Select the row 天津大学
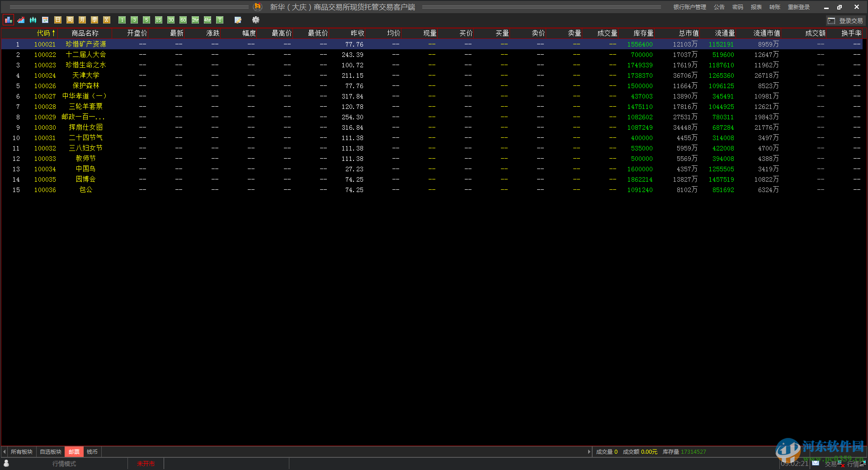 [432, 75]
